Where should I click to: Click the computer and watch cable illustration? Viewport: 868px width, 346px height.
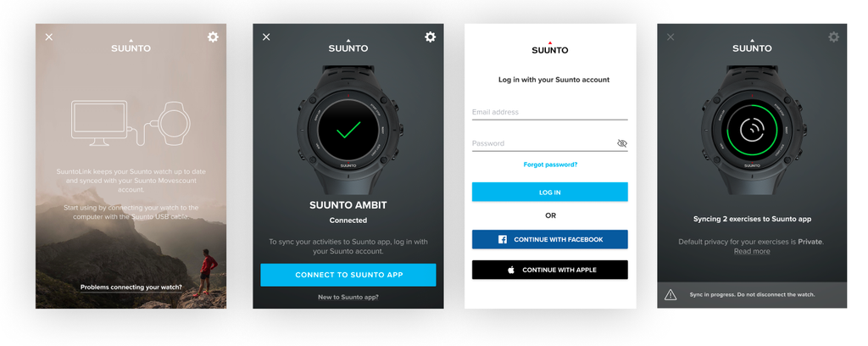[x=131, y=124]
